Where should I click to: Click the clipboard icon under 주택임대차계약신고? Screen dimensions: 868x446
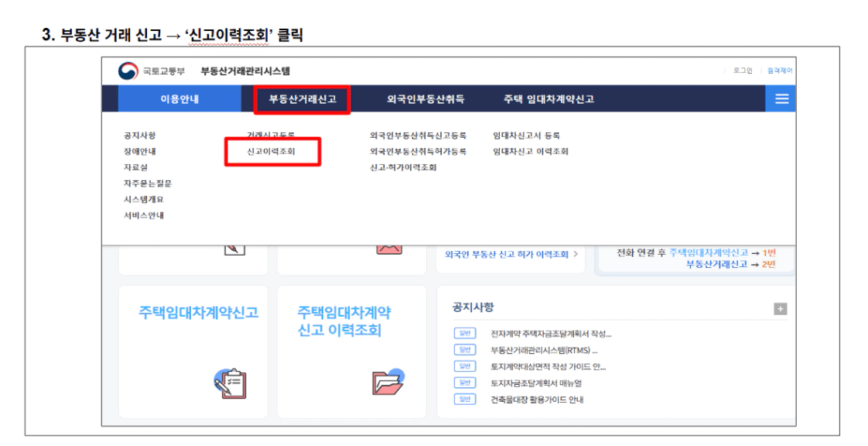[229, 383]
